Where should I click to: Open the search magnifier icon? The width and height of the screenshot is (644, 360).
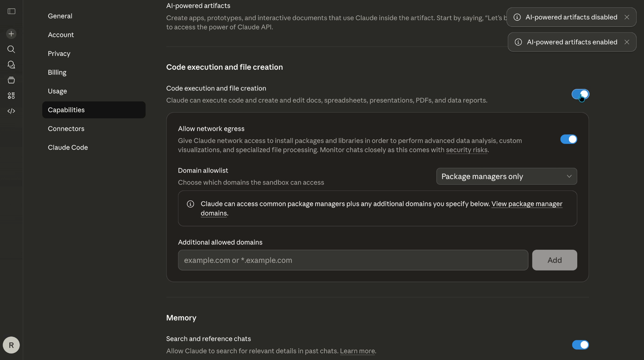pyautogui.click(x=11, y=49)
